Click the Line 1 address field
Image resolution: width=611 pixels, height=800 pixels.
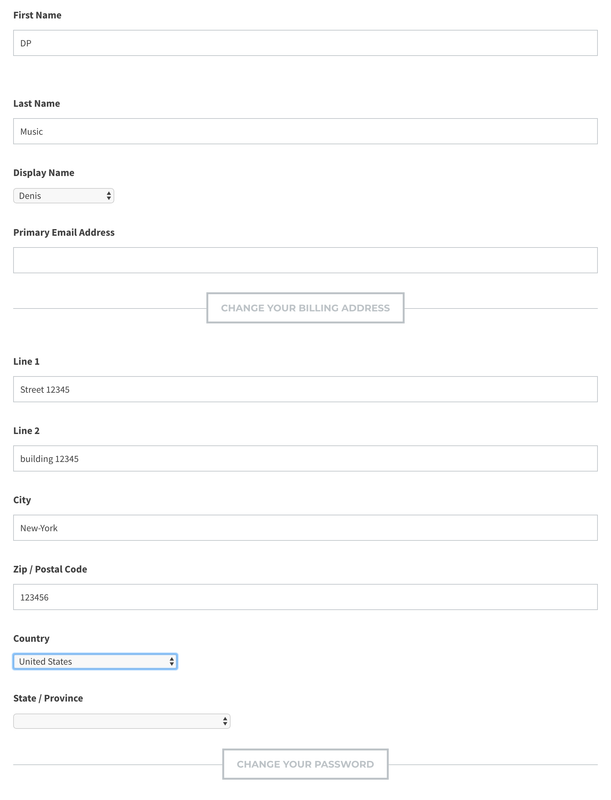point(305,389)
